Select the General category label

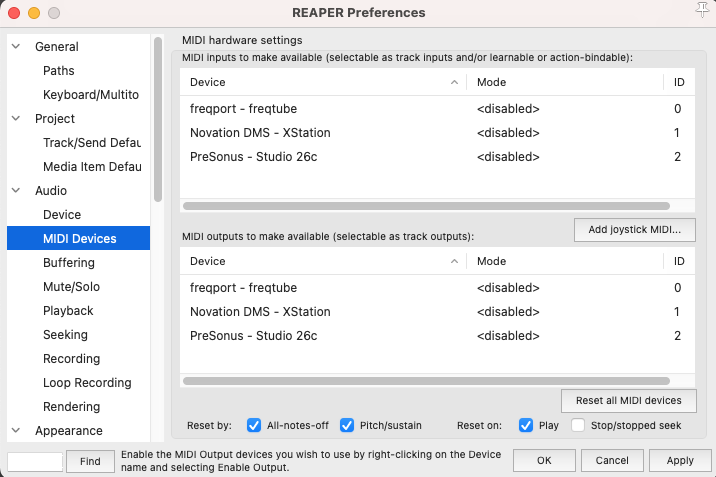point(57,47)
